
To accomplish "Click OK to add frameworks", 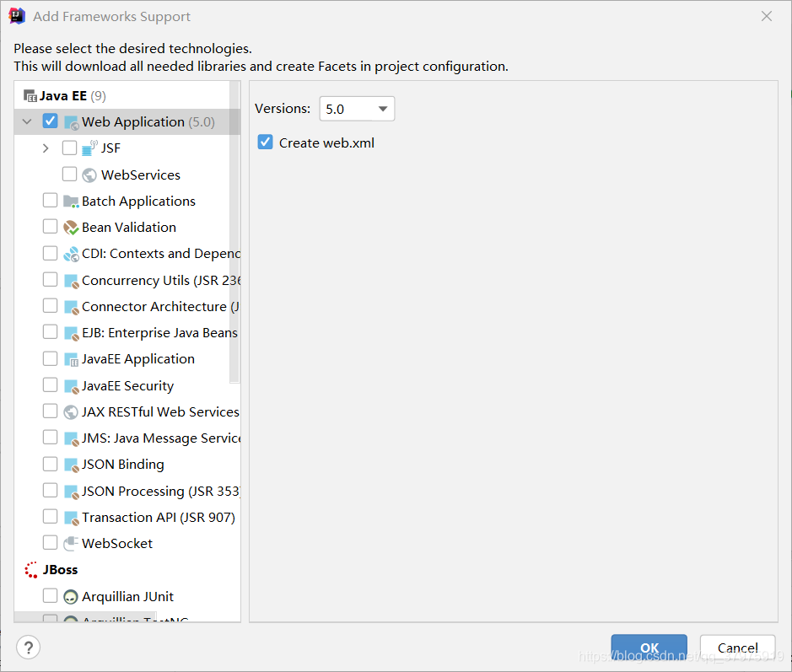I will pos(649,648).
